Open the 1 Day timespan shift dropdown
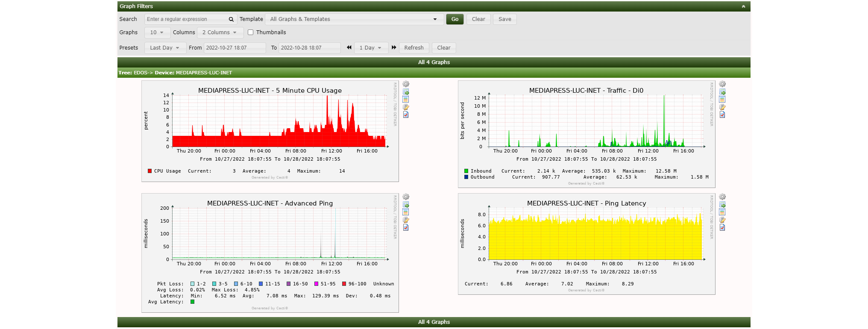 click(x=371, y=48)
